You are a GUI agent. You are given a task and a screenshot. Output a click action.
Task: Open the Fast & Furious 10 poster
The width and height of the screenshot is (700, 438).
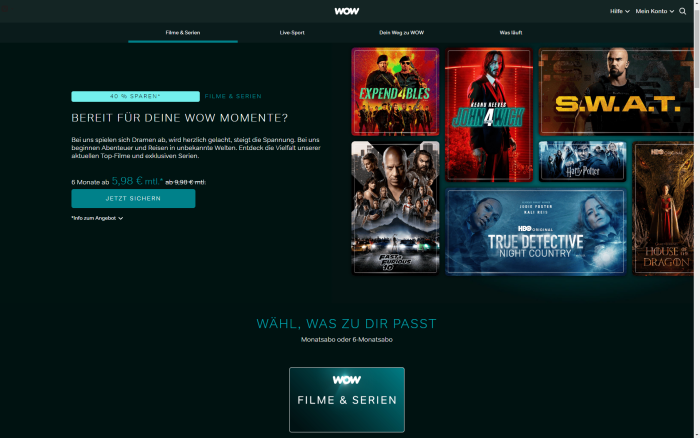pyautogui.click(x=395, y=208)
